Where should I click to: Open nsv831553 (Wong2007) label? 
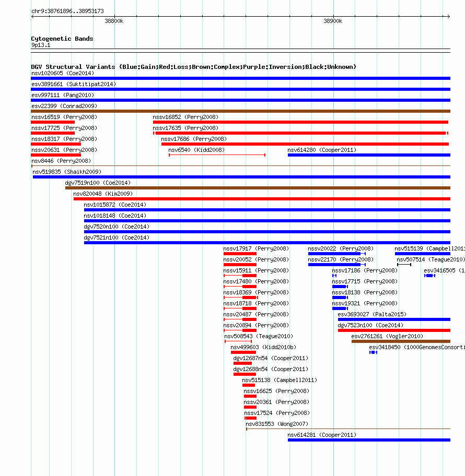click(x=277, y=423)
